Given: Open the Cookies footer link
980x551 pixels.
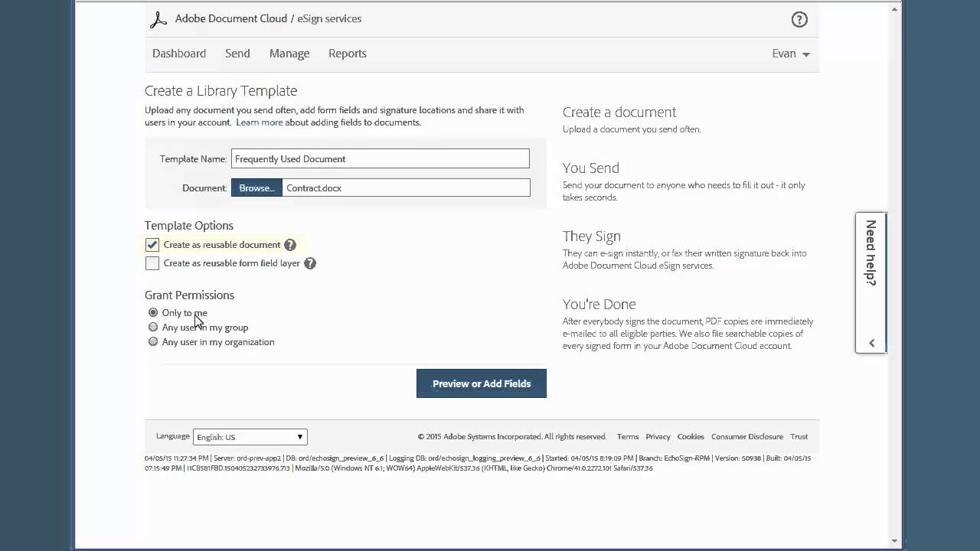Looking at the screenshot, I should (691, 436).
